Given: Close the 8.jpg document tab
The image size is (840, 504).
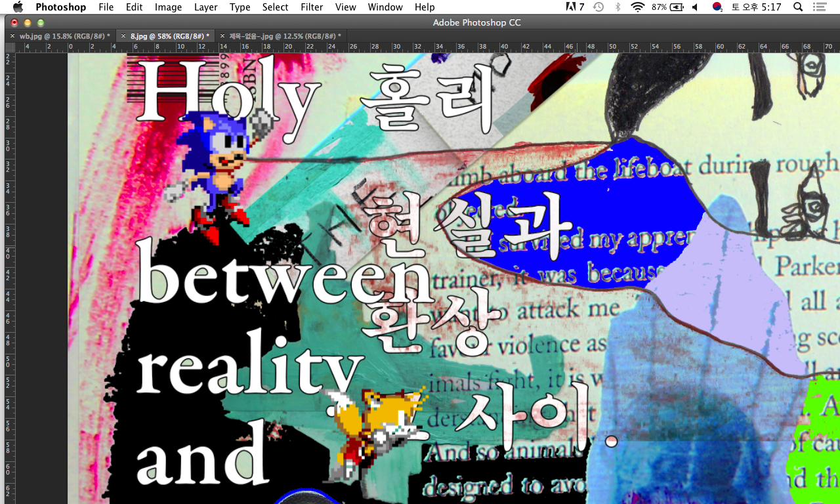Looking at the screenshot, I should click(124, 36).
